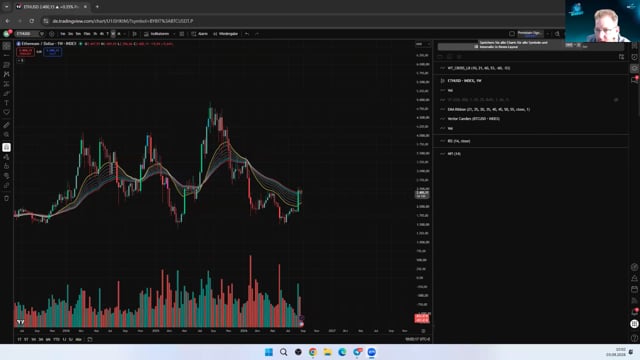Image resolution: width=640 pixels, height=360 pixels.
Task: Expand the indicator favorites dropdown arrow
Action: coord(174,34)
